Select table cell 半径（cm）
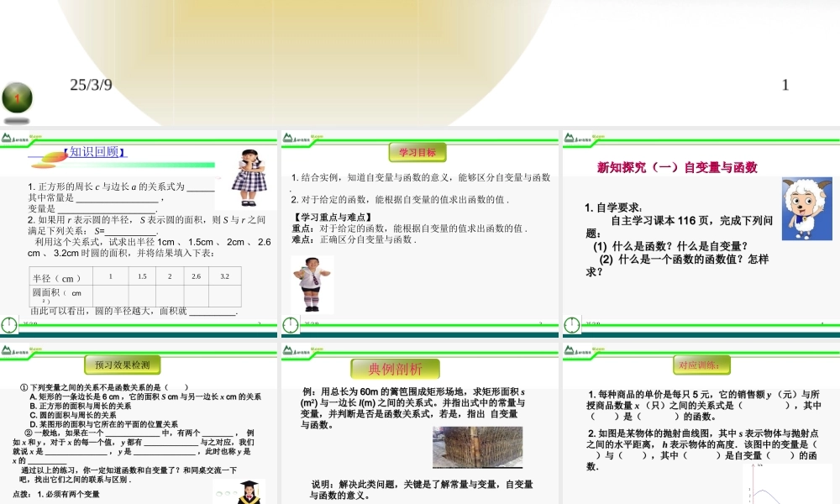The width and height of the screenshot is (840, 504). click(60, 276)
